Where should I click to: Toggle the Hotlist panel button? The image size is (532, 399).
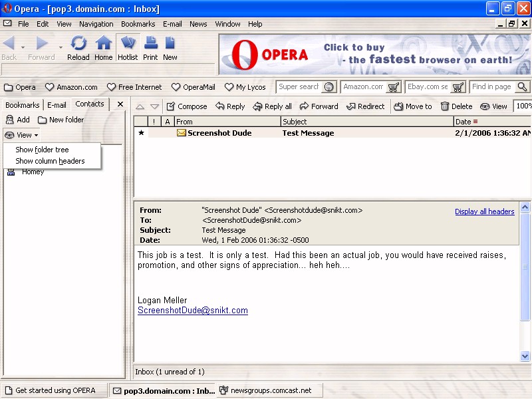point(128,48)
